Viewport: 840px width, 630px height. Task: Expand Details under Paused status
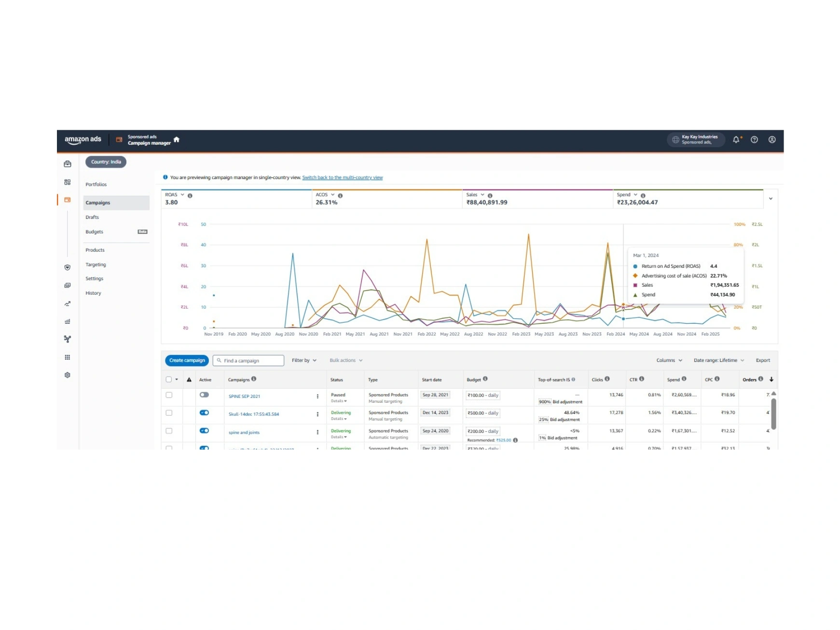[x=339, y=401]
